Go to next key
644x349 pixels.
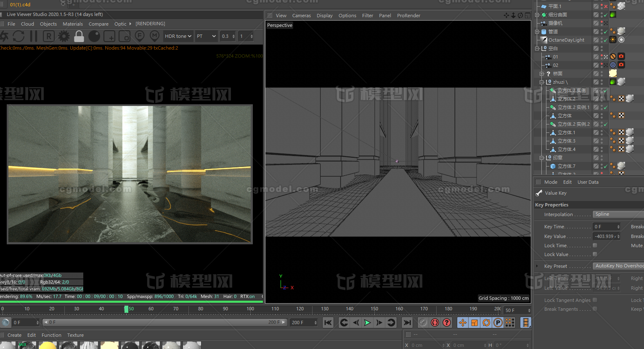pyautogui.click(x=391, y=323)
